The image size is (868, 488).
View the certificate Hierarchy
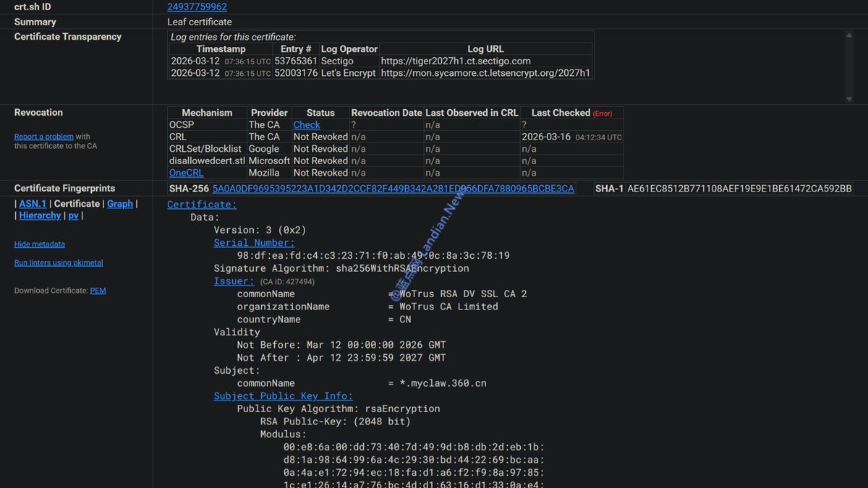(40, 215)
